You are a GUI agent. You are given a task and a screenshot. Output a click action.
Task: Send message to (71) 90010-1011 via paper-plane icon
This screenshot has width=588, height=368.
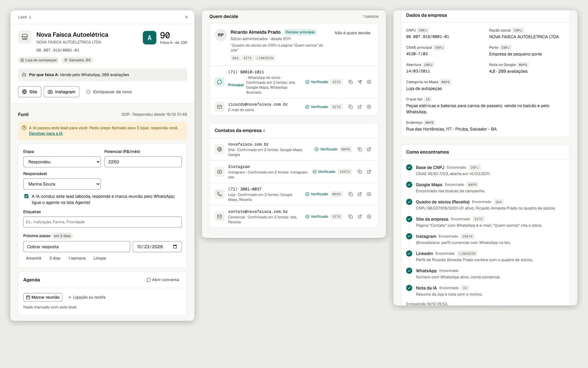click(360, 82)
